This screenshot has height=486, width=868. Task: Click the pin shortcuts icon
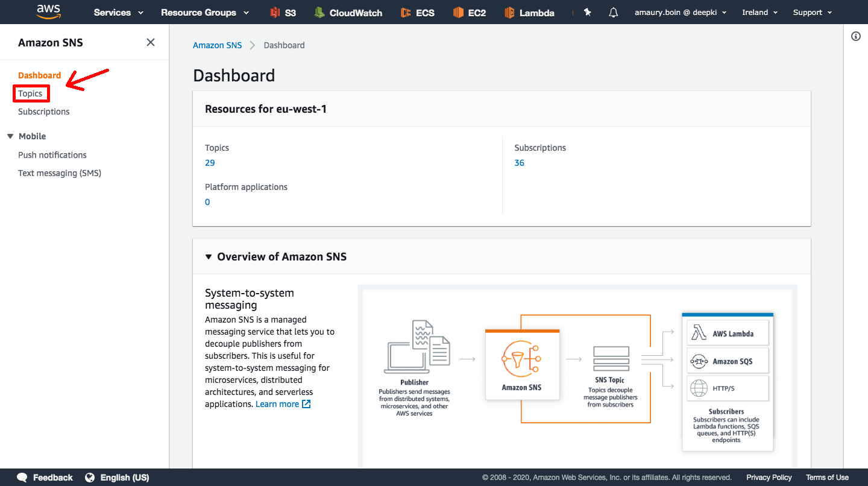pyautogui.click(x=587, y=12)
